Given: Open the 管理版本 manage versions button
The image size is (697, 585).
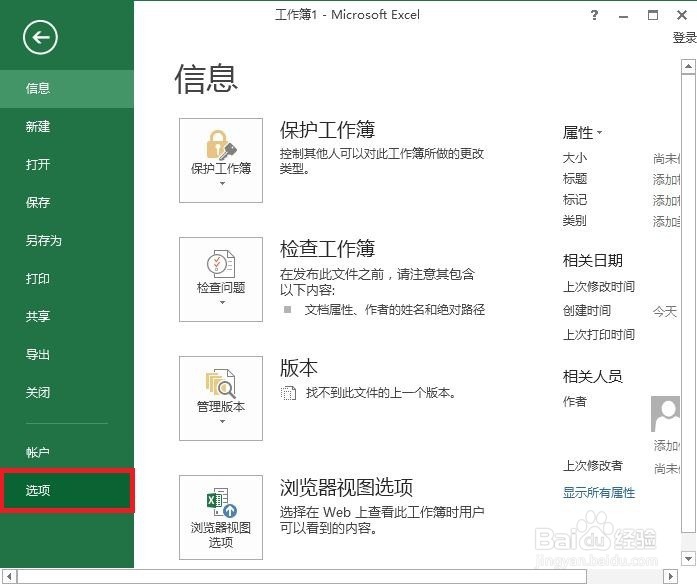Looking at the screenshot, I should tap(221, 398).
